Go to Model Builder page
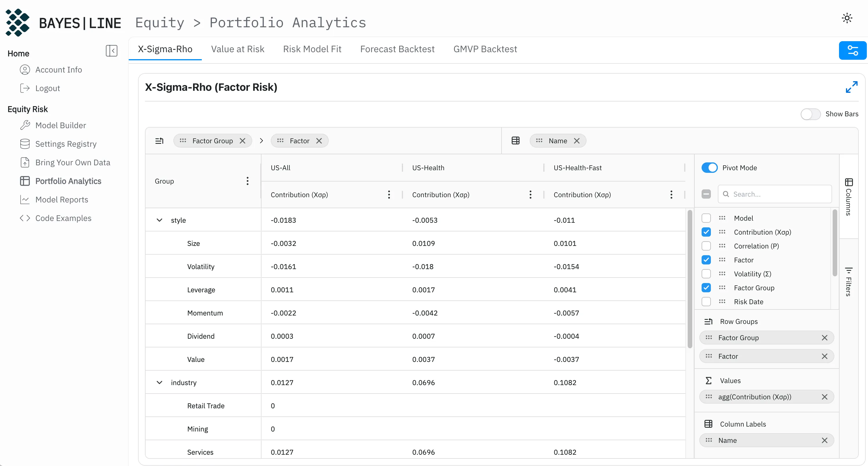Image resolution: width=868 pixels, height=466 pixels. pos(61,125)
